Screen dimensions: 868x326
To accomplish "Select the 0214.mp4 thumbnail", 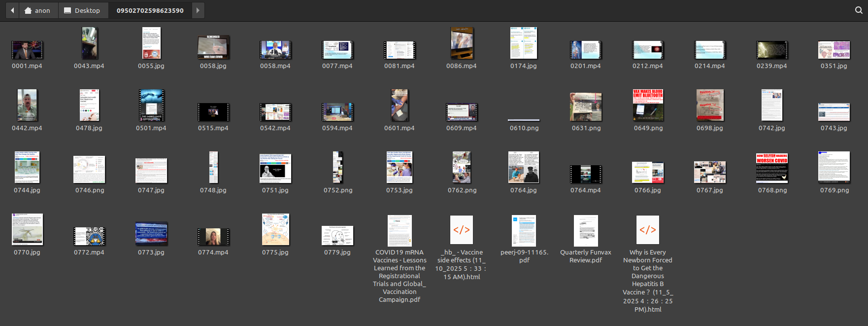I will click(x=710, y=50).
